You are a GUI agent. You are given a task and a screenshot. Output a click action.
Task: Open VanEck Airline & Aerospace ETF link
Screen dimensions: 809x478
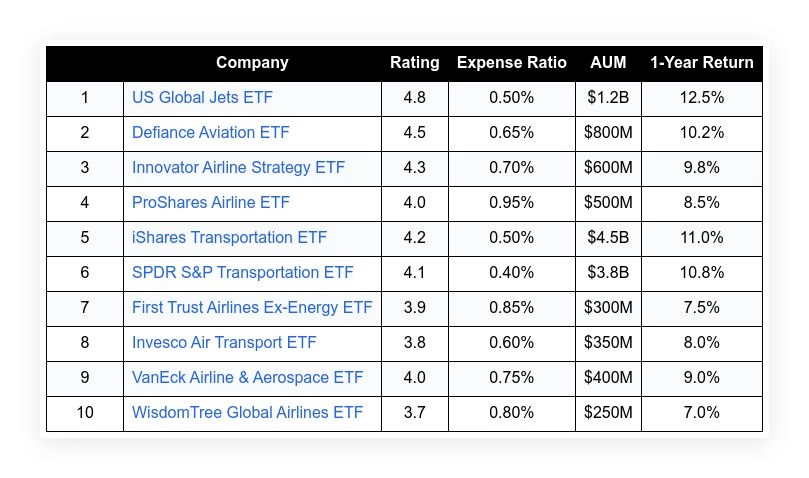click(247, 378)
